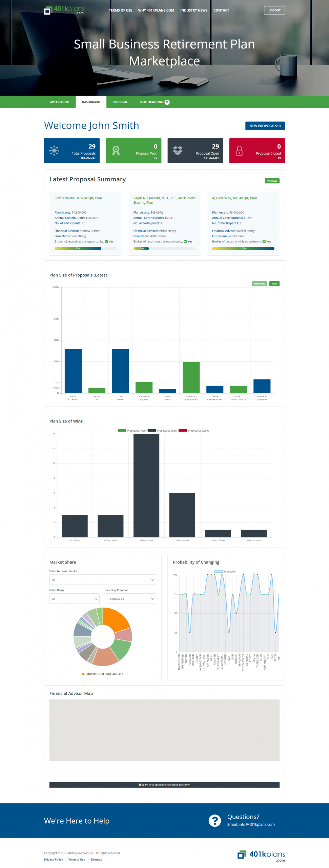Click the Email: info@401kplans.com text
This screenshot has width=329, height=868.
click(x=251, y=824)
